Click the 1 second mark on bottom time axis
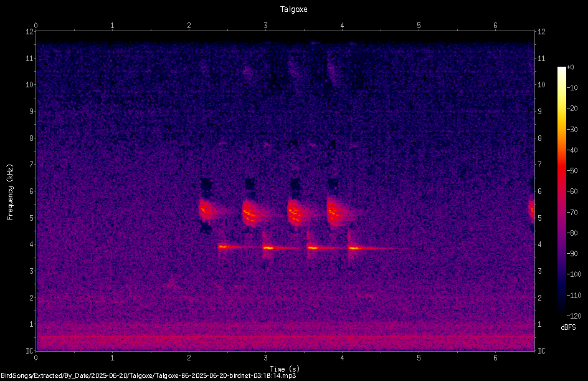Viewport: 588px width, 381px height. 112,358
